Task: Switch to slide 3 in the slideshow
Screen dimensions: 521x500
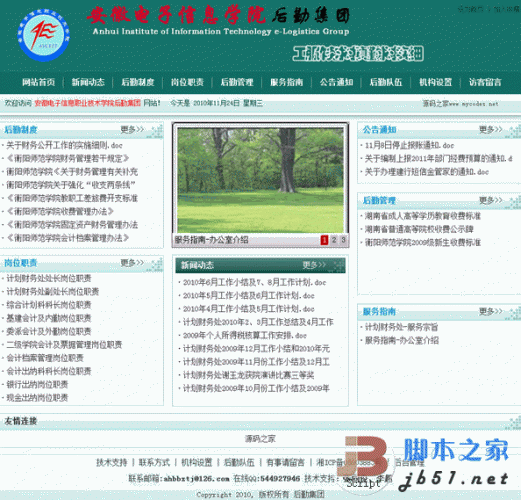Action: pos(343,240)
